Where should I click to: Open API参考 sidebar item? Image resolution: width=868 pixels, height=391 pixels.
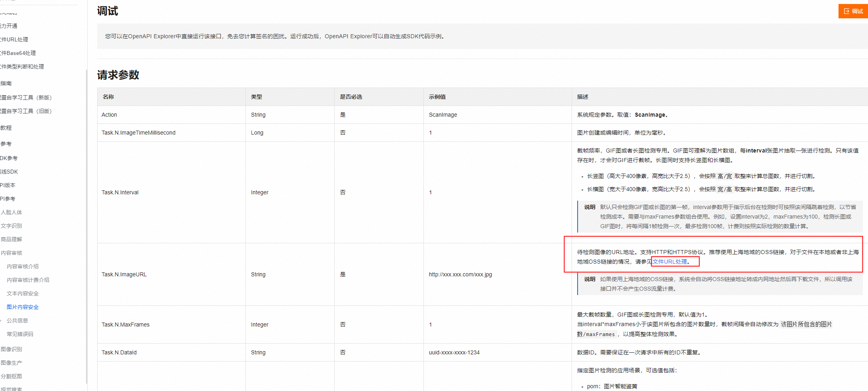8,199
